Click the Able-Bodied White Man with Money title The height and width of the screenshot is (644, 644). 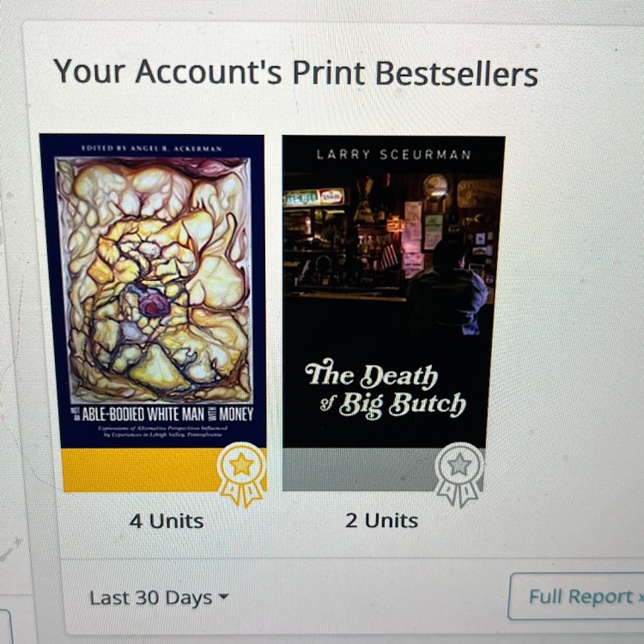[x=162, y=415]
